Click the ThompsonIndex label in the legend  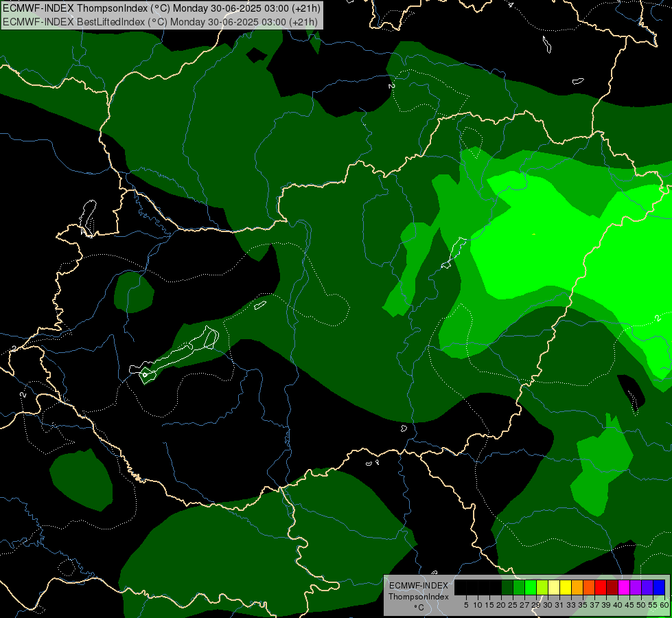418,597
